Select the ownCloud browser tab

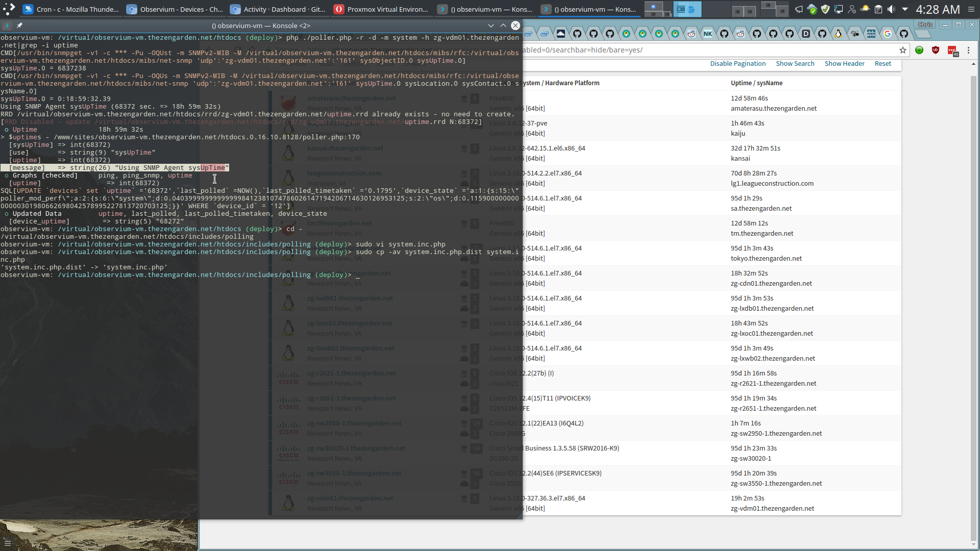tap(561, 34)
